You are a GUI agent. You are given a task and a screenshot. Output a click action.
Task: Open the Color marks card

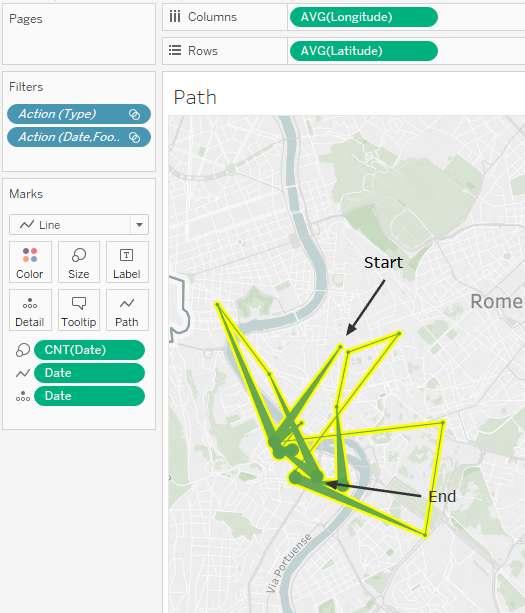tap(30, 262)
